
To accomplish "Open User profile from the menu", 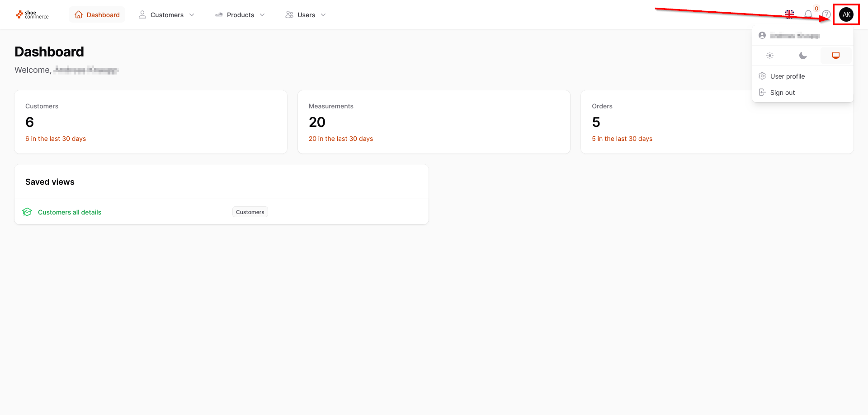I will (788, 76).
